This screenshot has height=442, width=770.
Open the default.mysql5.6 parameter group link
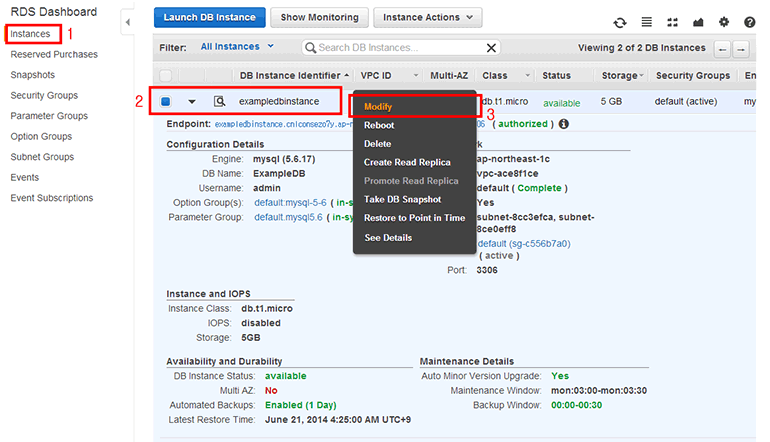(x=290, y=216)
